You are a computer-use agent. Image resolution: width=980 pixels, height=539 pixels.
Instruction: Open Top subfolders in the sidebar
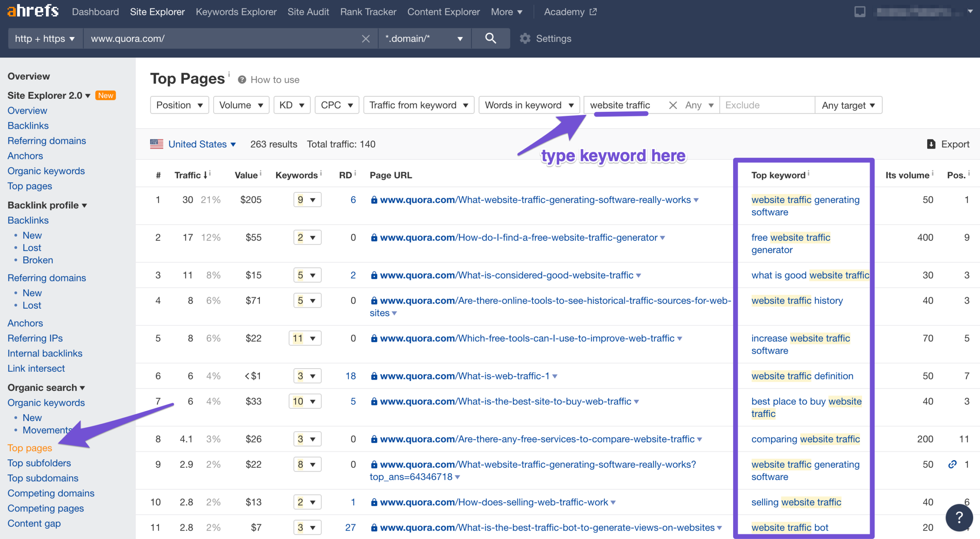[x=39, y=463]
